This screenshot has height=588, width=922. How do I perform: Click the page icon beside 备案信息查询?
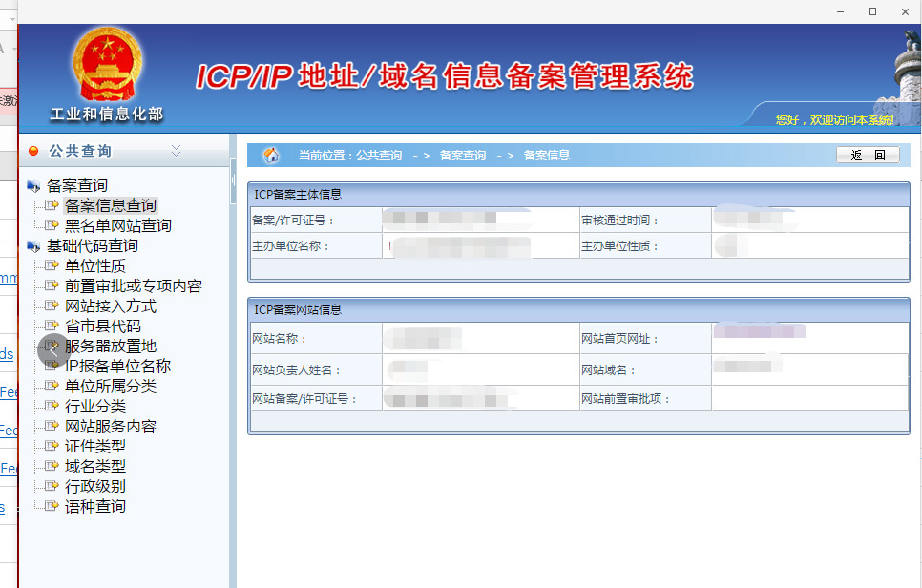point(52,205)
